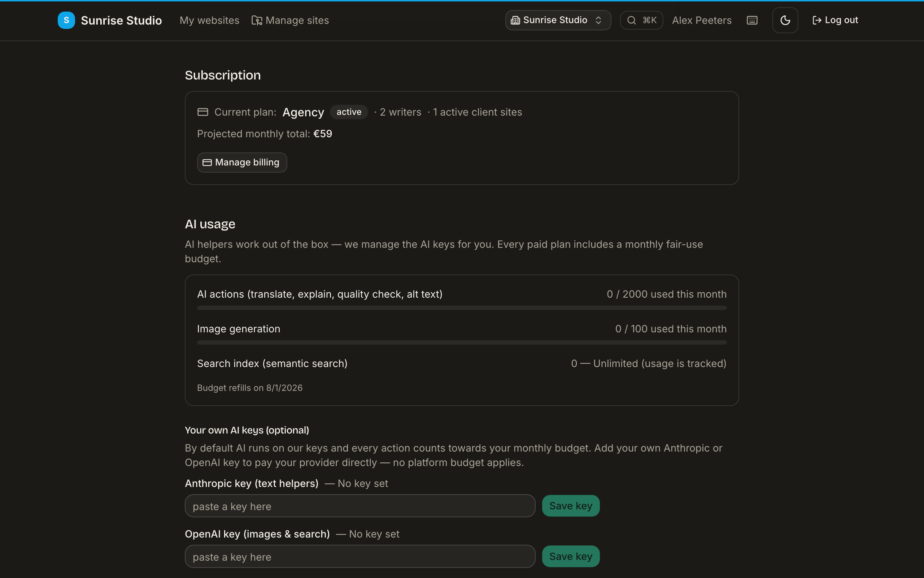Click the Alex Peeters profile name

pyautogui.click(x=702, y=20)
